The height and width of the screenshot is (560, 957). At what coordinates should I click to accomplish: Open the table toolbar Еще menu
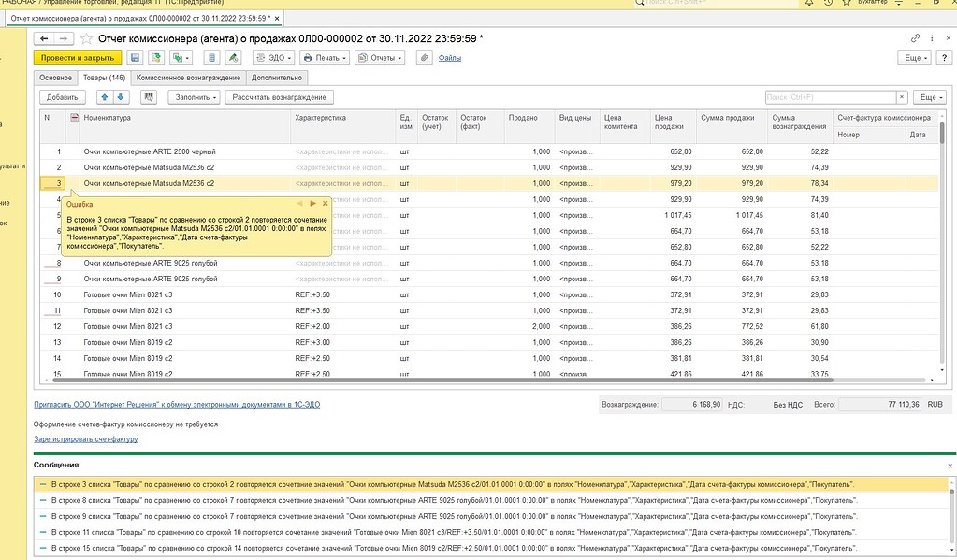pyautogui.click(x=932, y=97)
